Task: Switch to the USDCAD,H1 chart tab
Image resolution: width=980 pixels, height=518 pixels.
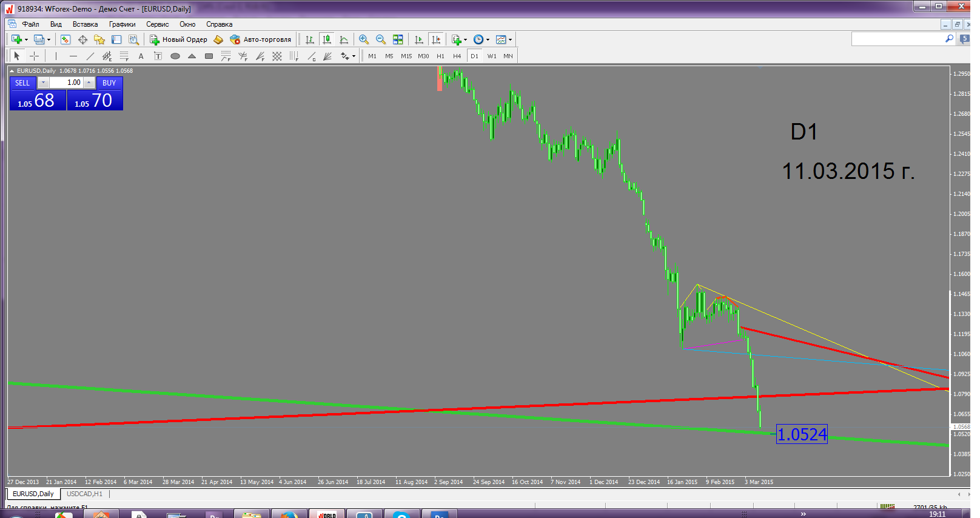Action: point(85,494)
